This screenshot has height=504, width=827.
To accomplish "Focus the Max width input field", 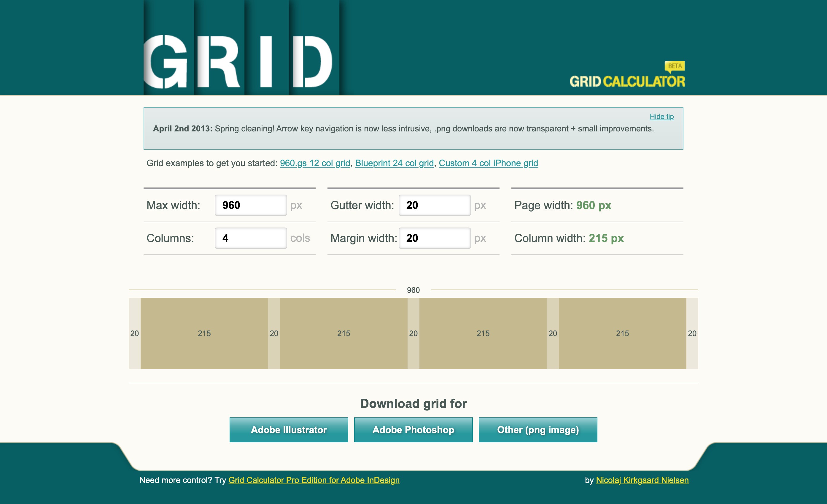I will (x=250, y=205).
